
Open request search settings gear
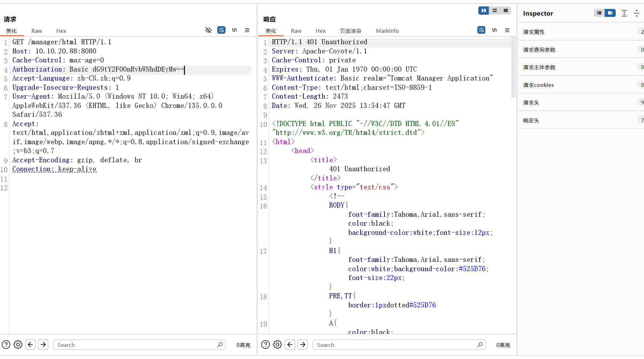click(x=18, y=345)
